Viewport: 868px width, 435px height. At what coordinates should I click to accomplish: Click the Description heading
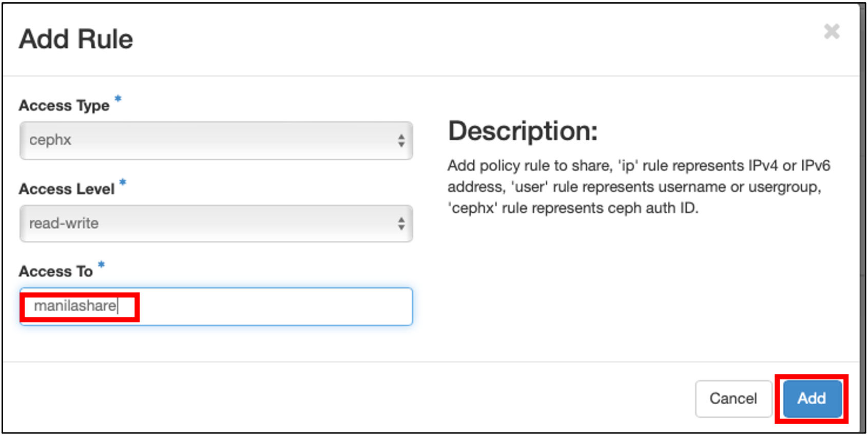pyautogui.click(x=523, y=131)
